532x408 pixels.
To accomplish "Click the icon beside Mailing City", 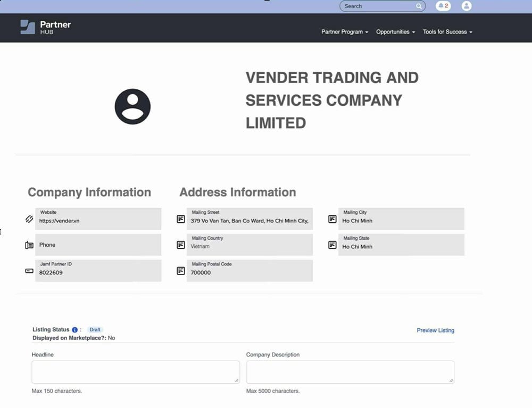I will pos(332,219).
